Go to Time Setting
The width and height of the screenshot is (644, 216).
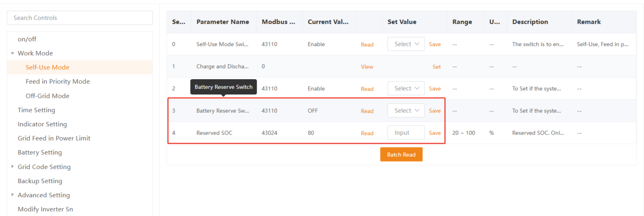click(x=36, y=110)
